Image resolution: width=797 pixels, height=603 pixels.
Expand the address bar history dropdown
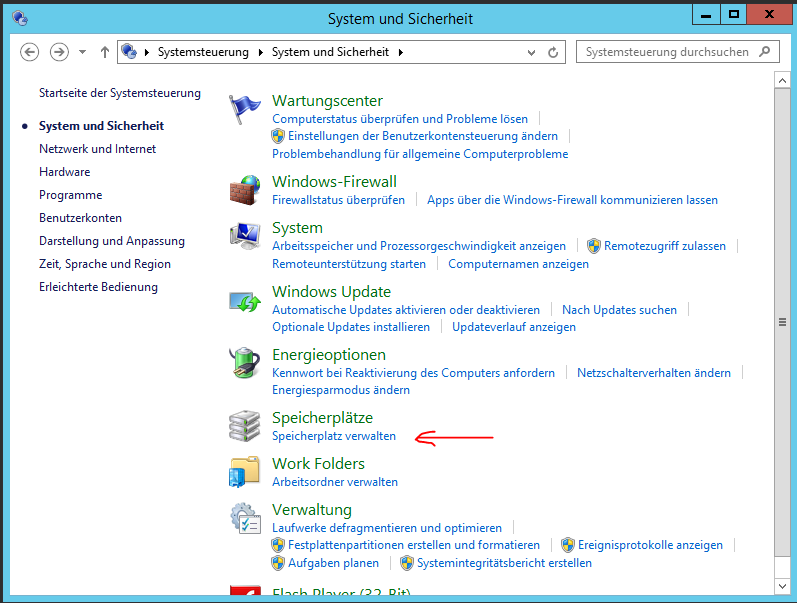pos(532,52)
